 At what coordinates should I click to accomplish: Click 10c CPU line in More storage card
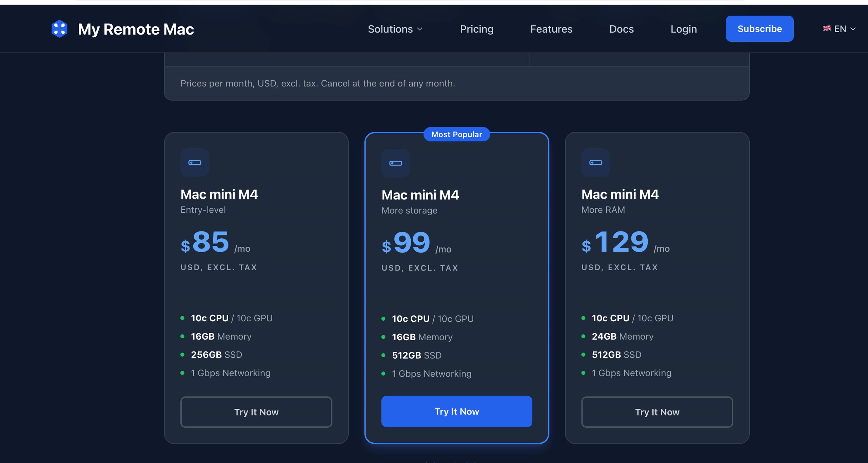433,319
